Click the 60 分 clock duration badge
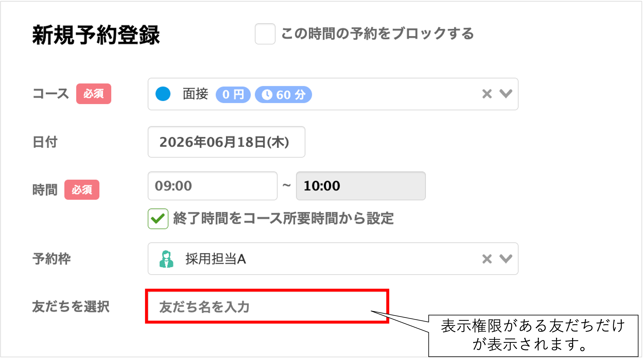Image resolution: width=643 pixels, height=364 pixels. click(284, 95)
